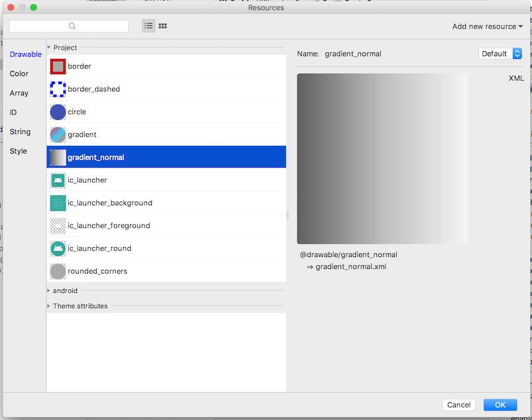Close the Resources dialog with red button
Viewport: 532px width, 420px height.
(11, 7)
